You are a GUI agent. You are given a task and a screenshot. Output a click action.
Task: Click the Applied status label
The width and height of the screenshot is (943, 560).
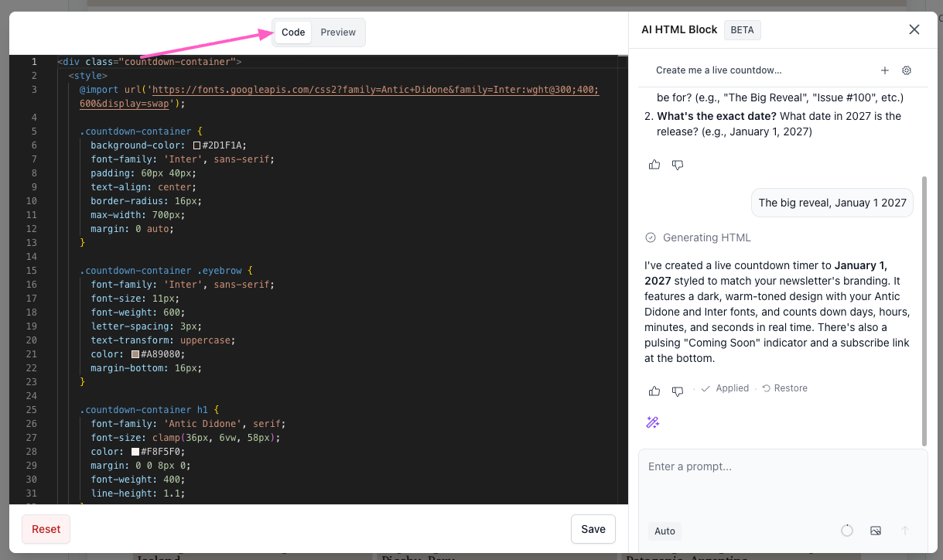(725, 388)
